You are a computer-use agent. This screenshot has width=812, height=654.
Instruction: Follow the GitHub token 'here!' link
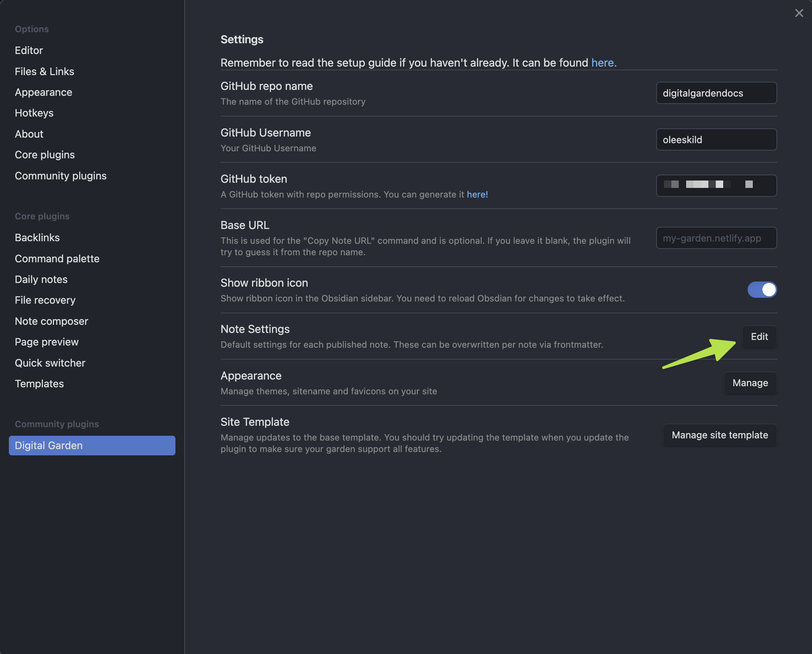[477, 195]
